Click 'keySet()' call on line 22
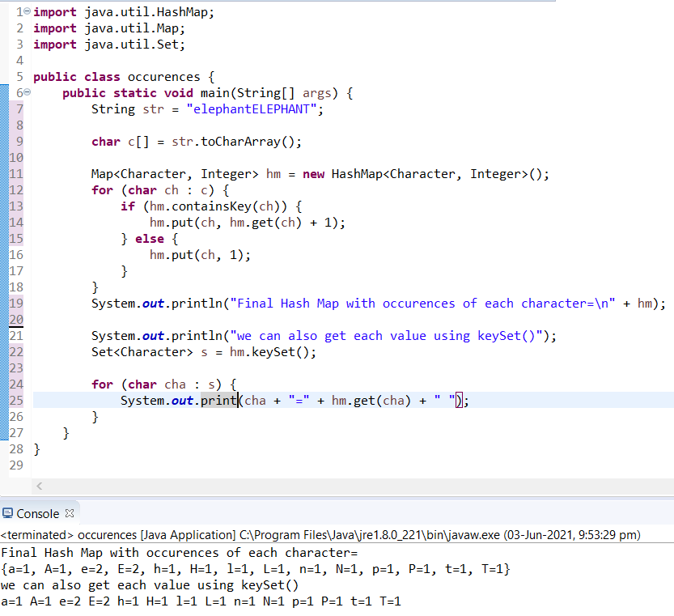 point(280,352)
